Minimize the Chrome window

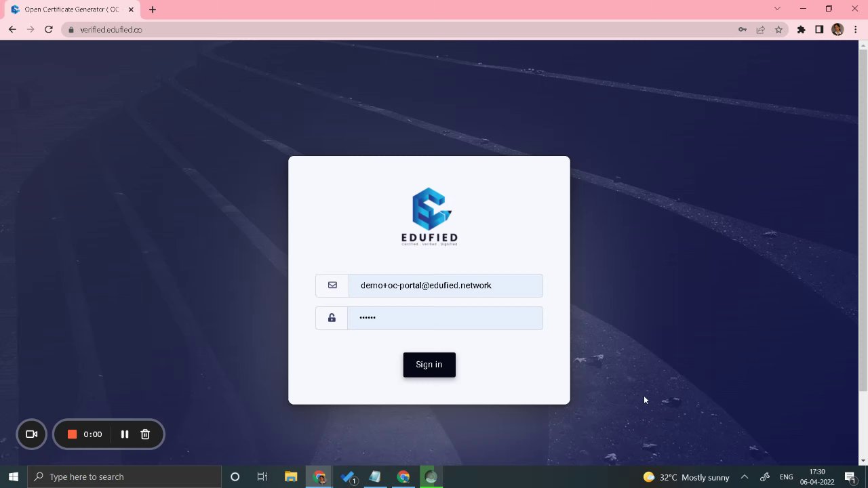click(803, 9)
